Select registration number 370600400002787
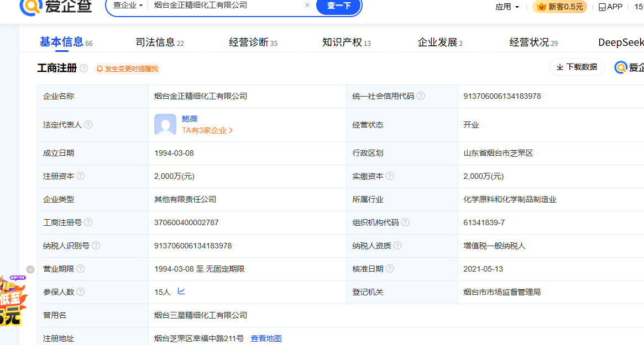This screenshot has height=345, width=644. (186, 222)
